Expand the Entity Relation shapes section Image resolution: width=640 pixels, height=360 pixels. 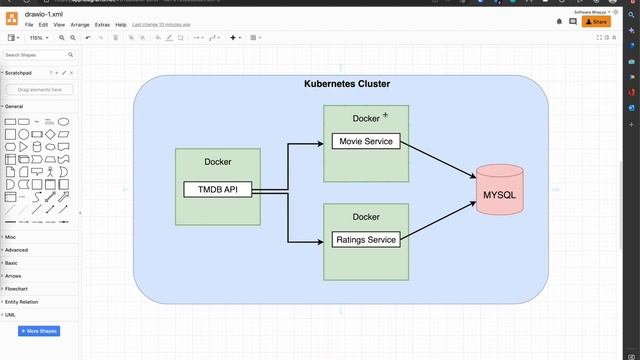pos(21,302)
